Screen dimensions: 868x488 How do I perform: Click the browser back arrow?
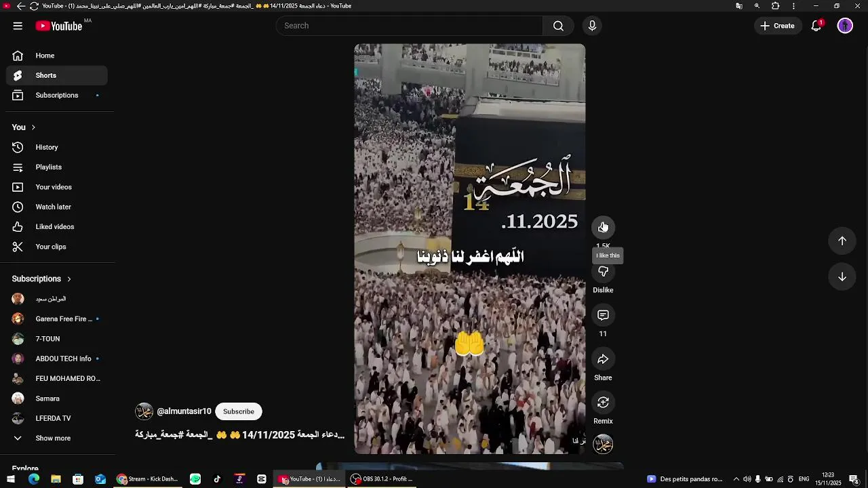click(x=20, y=6)
